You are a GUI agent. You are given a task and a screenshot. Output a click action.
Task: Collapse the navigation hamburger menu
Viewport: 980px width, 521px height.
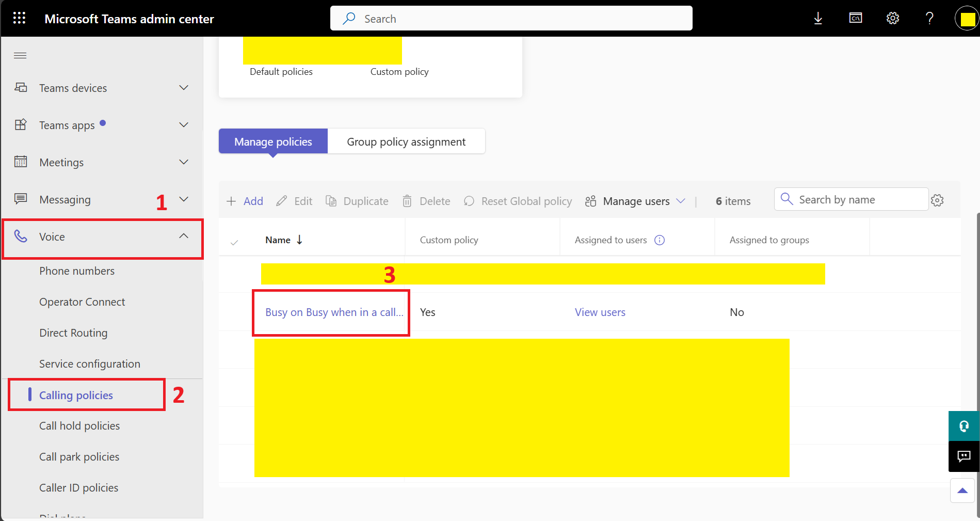(x=20, y=55)
